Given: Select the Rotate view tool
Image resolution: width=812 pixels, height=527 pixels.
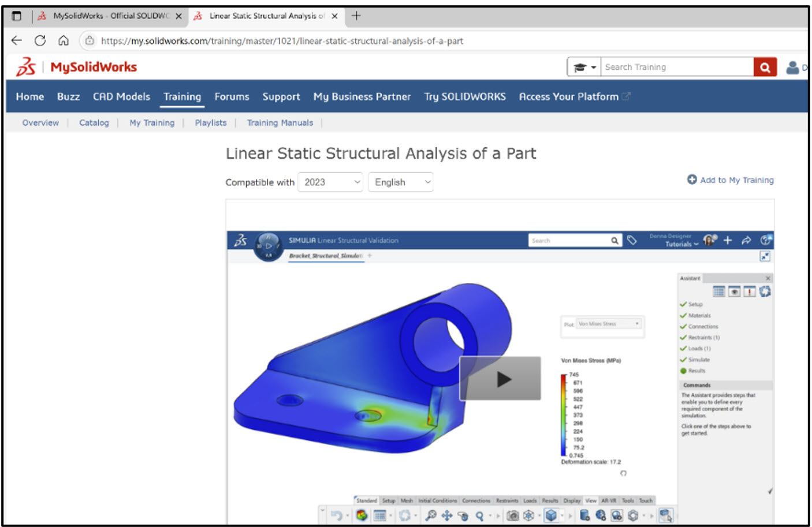Looking at the screenshot, I should coord(463,515).
